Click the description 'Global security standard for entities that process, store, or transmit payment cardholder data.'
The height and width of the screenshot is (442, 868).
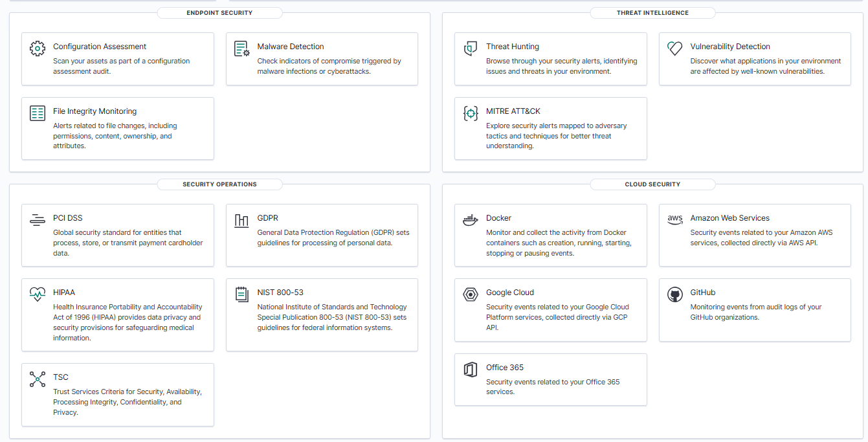point(128,243)
